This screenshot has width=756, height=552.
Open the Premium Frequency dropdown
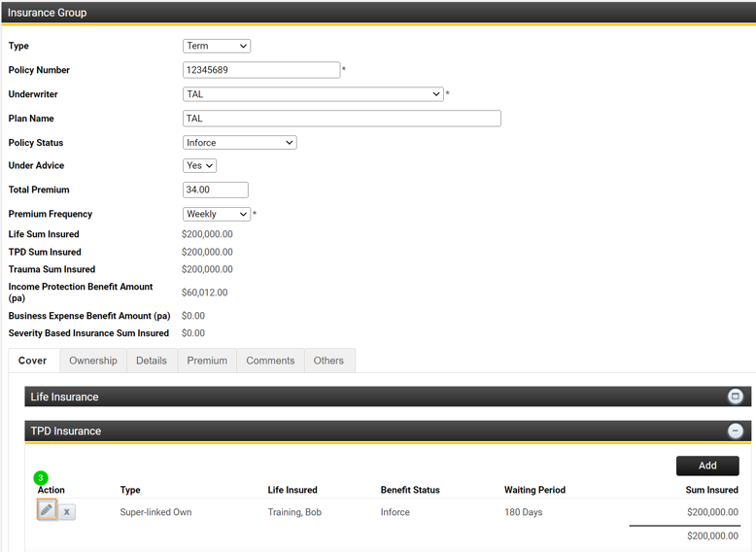(x=216, y=214)
